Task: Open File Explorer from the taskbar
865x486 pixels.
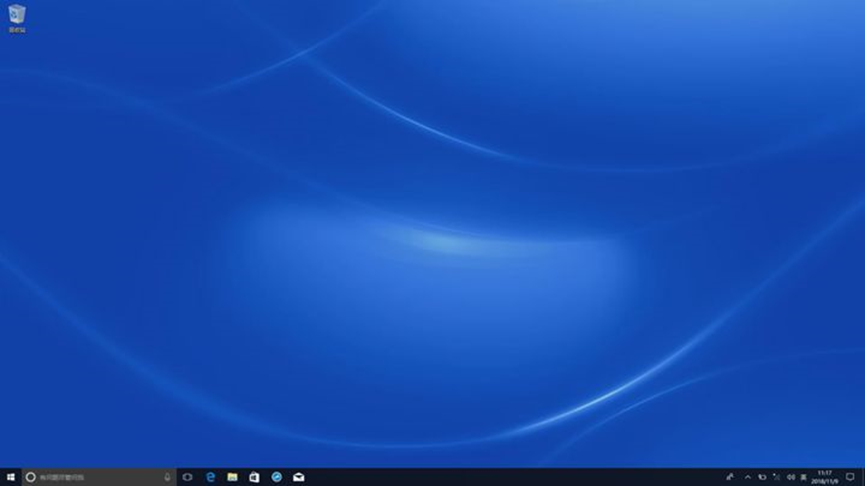Action: 232,477
